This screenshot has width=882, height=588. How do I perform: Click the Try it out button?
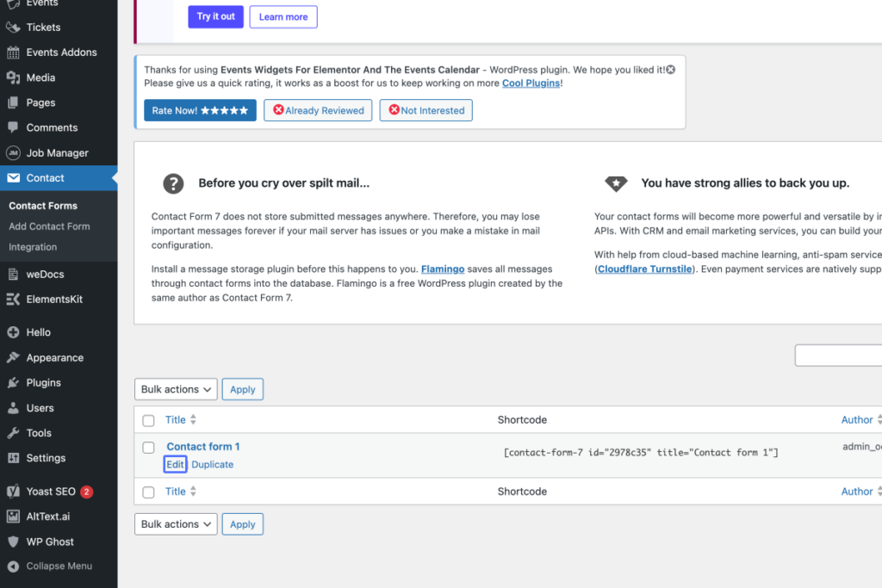click(x=215, y=17)
